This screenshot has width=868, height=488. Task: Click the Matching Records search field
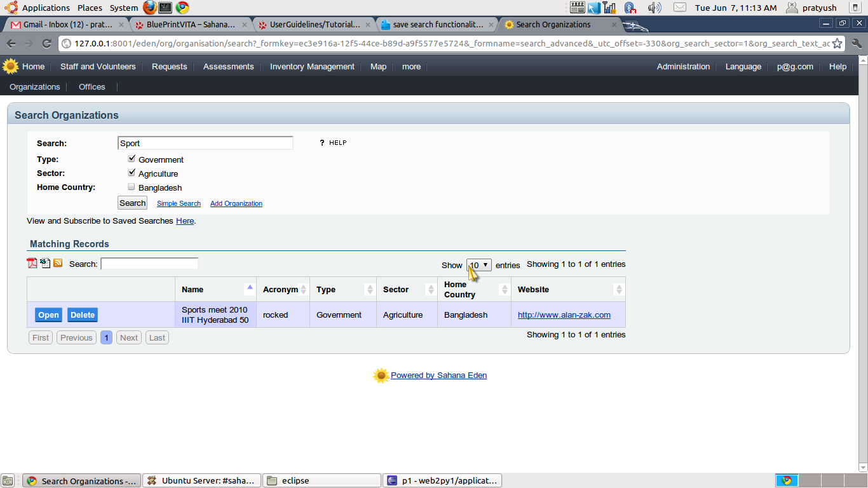point(149,264)
